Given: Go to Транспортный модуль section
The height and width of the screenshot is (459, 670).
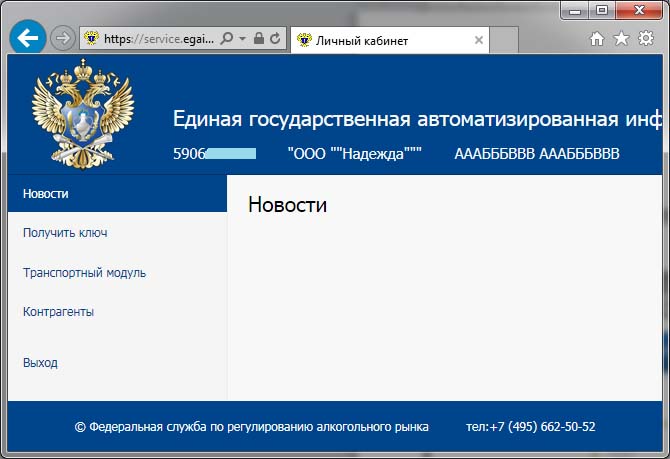Looking at the screenshot, I should tap(84, 272).
